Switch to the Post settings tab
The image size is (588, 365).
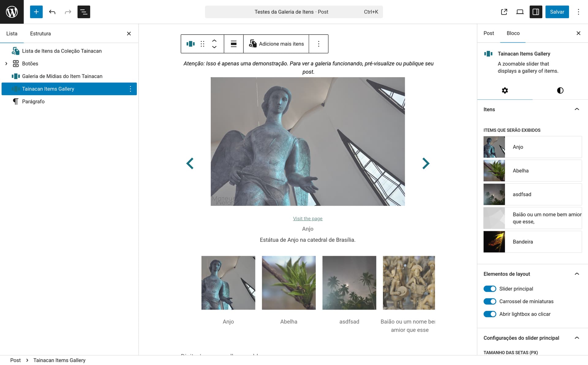(488, 33)
